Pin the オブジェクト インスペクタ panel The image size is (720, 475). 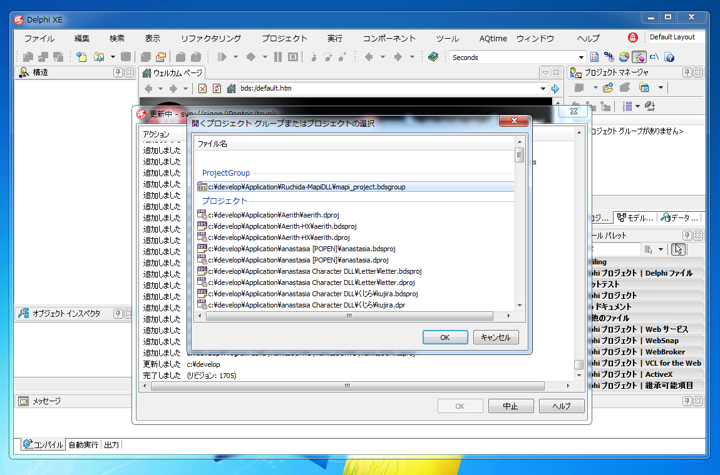[x=118, y=313]
